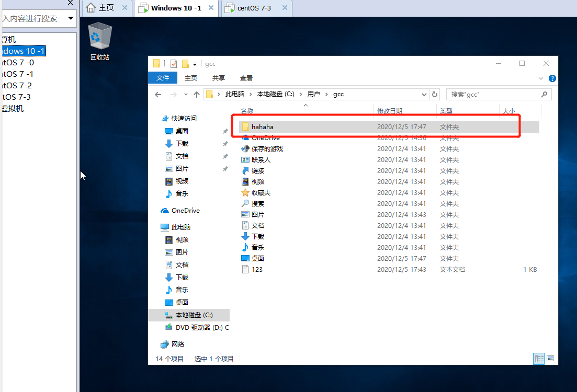Image resolution: width=577 pixels, height=392 pixels.
Task: Select dows 10 -1 in VM library
Action: 24,51
